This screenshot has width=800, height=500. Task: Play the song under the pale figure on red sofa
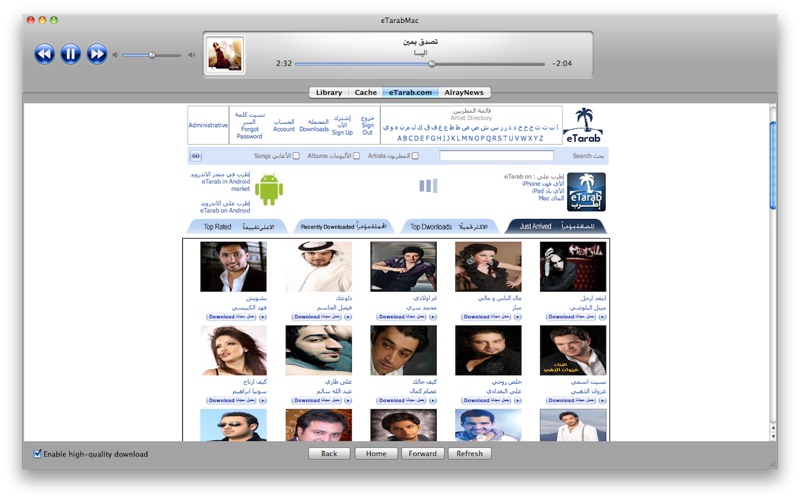(603, 317)
